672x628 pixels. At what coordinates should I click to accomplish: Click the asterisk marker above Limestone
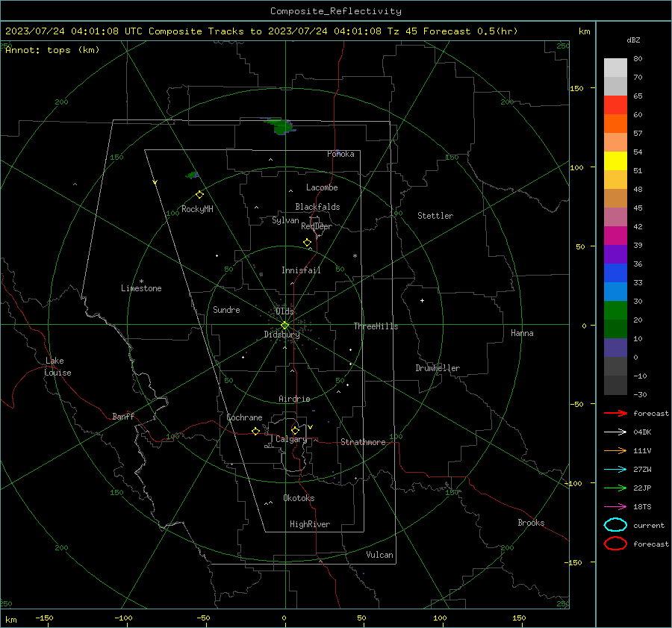tap(141, 282)
